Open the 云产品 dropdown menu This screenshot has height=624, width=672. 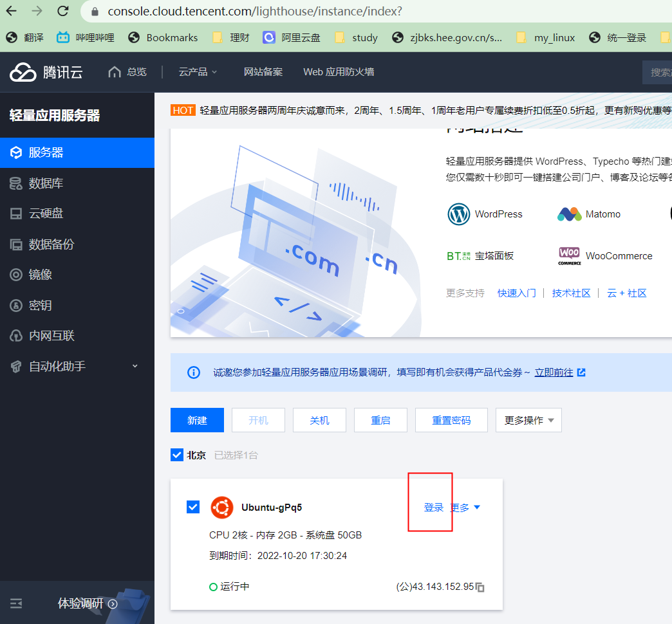(x=198, y=72)
